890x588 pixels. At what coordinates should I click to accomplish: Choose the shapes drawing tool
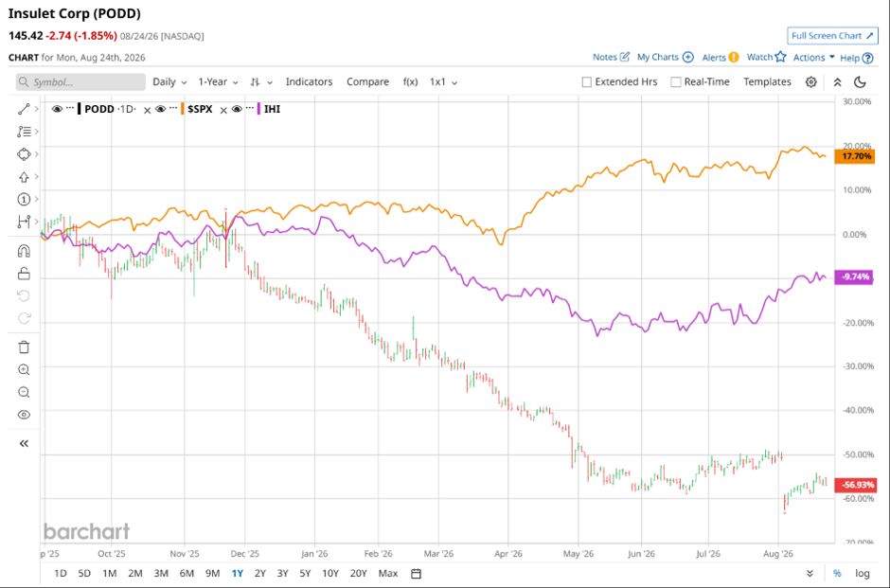pyautogui.click(x=24, y=153)
